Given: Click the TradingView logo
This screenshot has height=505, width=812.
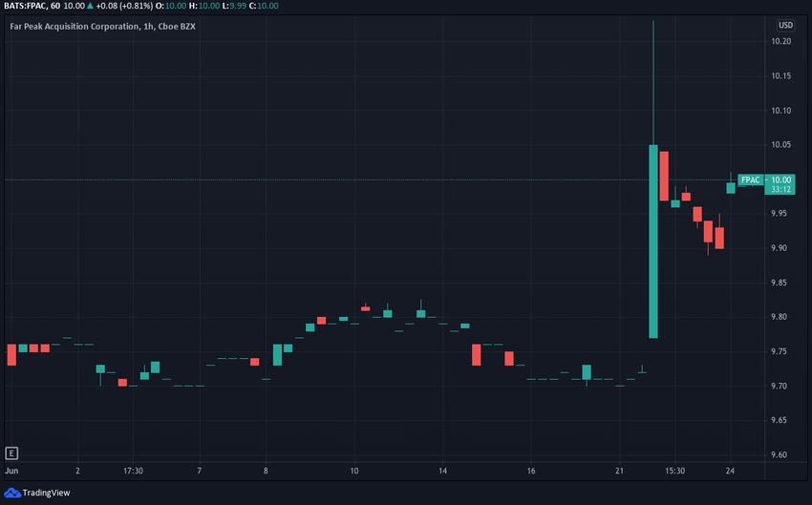Looking at the screenshot, I should [36, 493].
